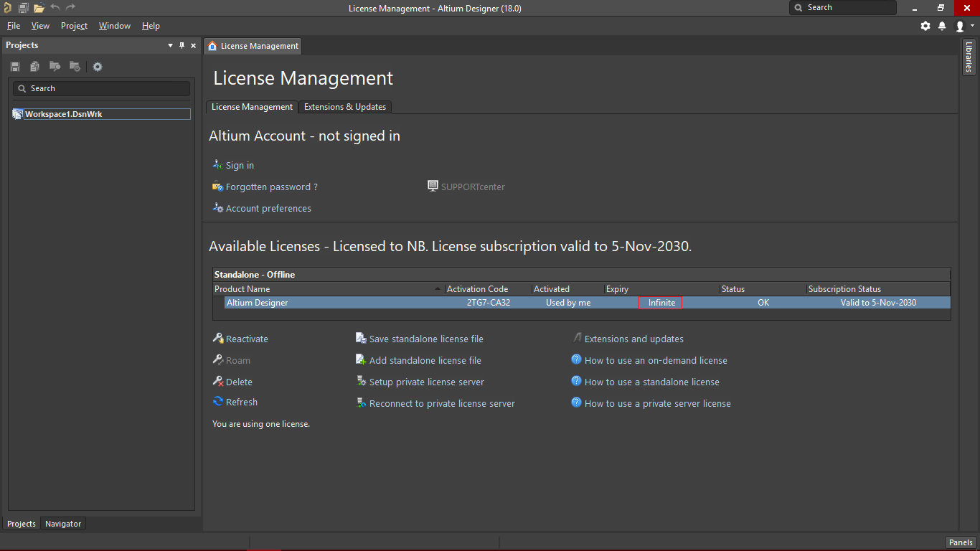This screenshot has width=980, height=551.
Task: Open the user account icon dropdown
Action: click(x=964, y=26)
